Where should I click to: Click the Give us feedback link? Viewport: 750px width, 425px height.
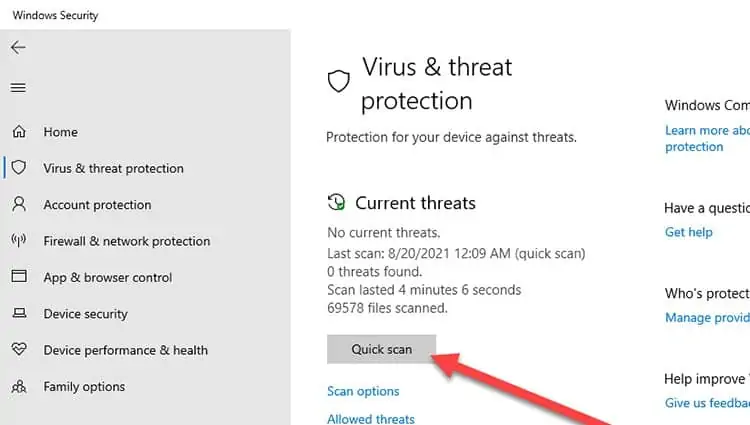coord(706,403)
